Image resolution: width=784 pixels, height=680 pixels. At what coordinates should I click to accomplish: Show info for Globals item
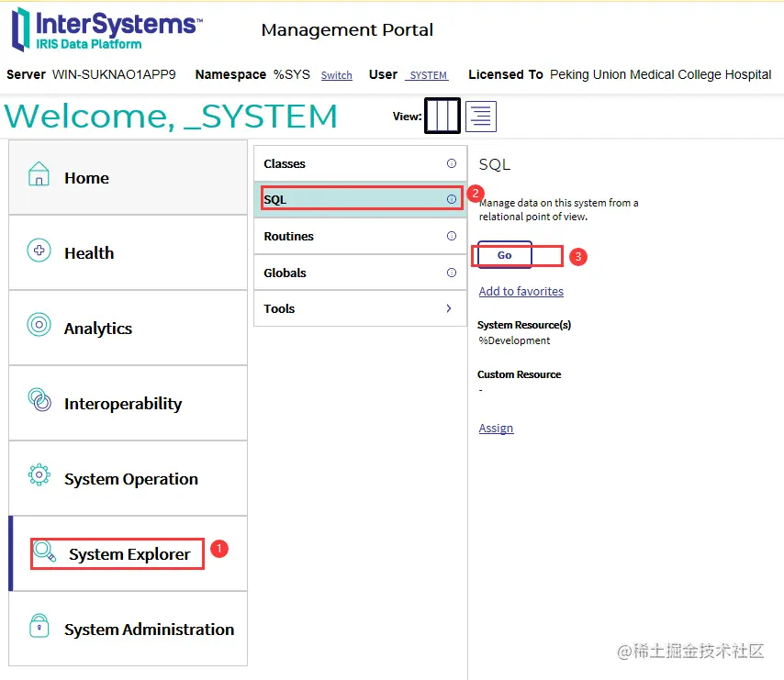tap(452, 273)
